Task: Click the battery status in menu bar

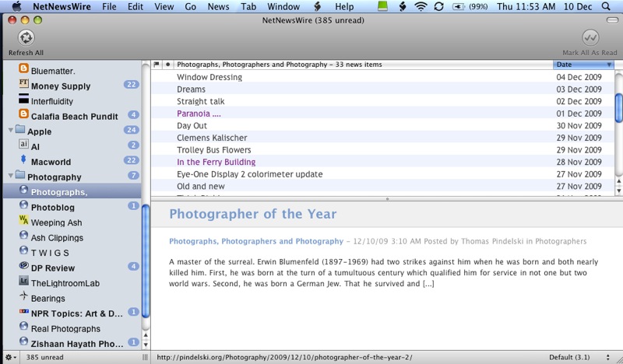Action: 470,6
